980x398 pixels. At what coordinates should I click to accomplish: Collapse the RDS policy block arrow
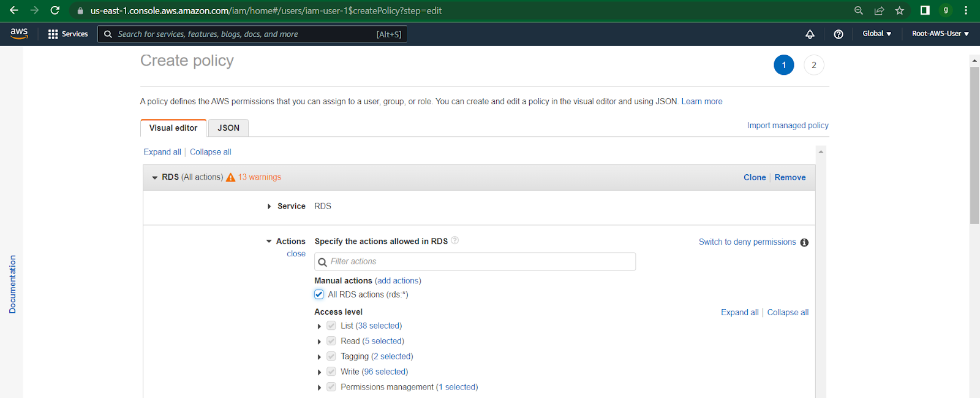click(155, 177)
